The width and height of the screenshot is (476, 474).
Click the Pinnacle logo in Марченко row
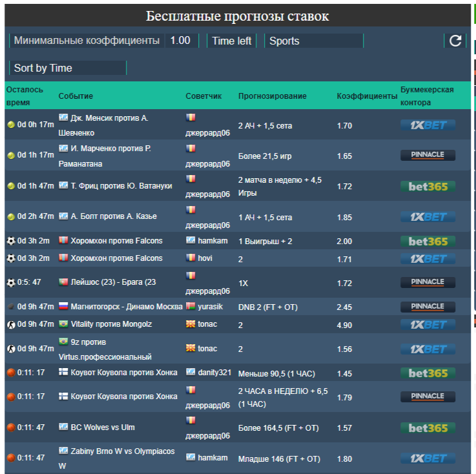tap(428, 155)
